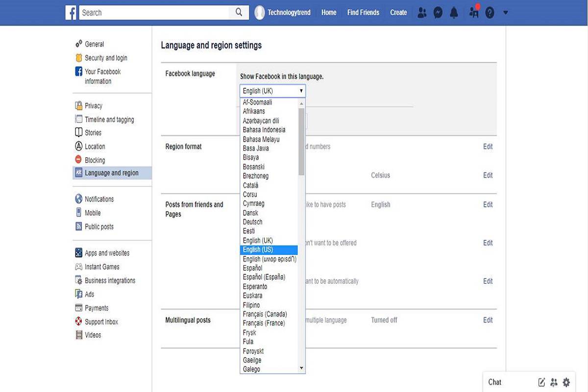Click the language list scrollbar thumb
This screenshot has width=588, height=392.
(301, 142)
